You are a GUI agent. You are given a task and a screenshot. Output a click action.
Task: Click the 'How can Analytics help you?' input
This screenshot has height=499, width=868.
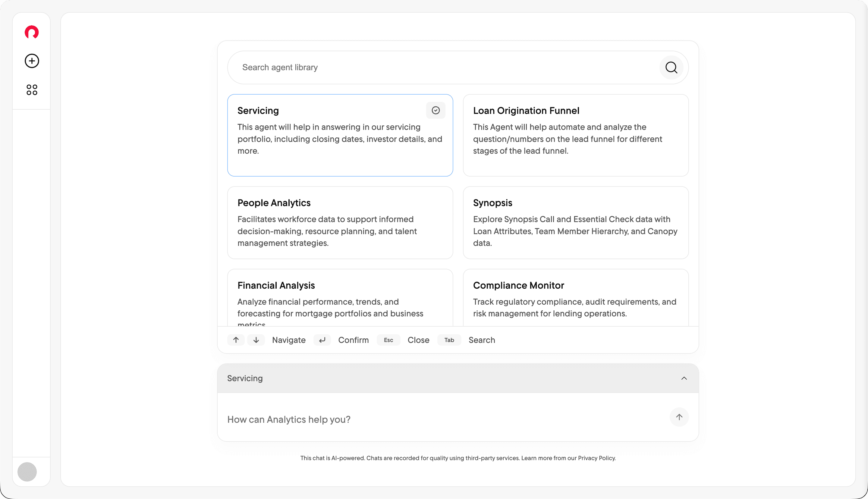442,419
